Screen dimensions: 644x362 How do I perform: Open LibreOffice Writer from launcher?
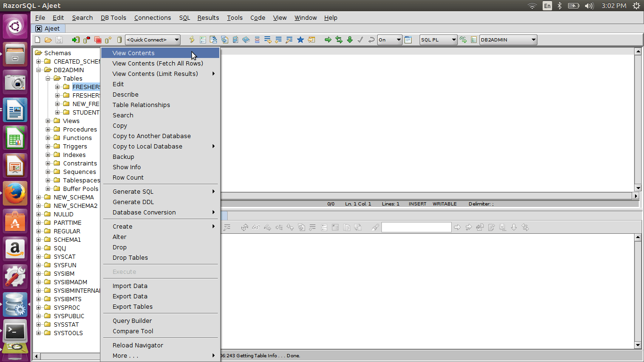pyautogui.click(x=16, y=110)
